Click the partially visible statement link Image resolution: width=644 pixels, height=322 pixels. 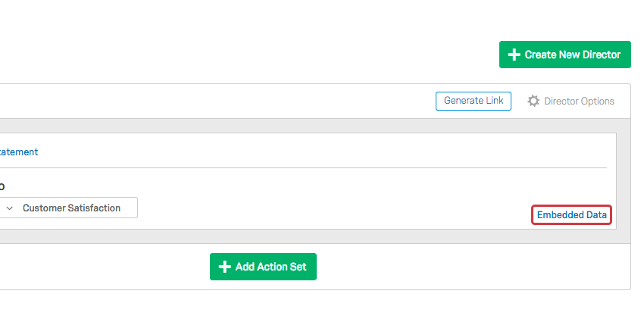(19, 152)
